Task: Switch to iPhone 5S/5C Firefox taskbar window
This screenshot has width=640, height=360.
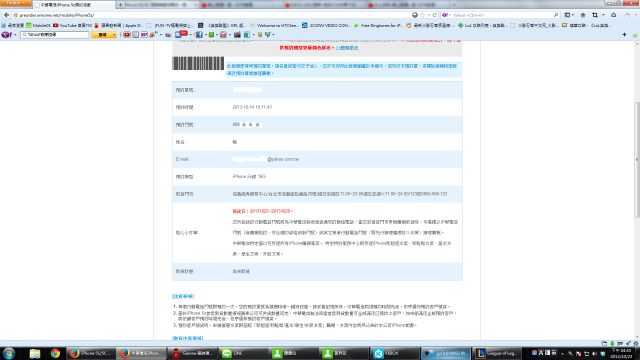Action: 90,353
